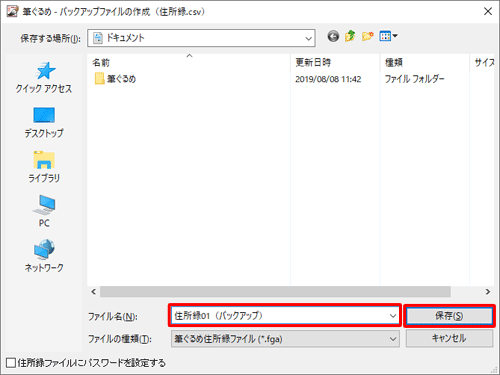Select デスクトップ in the sidebar

(x=44, y=122)
